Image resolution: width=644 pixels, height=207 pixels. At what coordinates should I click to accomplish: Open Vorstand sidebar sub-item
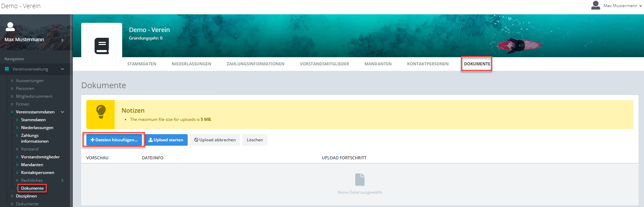30,149
